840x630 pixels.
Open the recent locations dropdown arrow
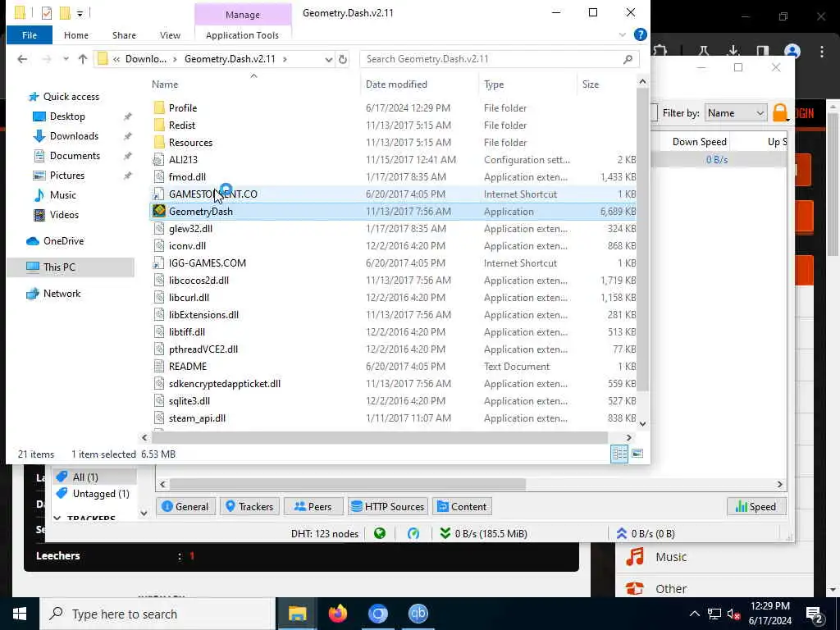click(66, 59)
